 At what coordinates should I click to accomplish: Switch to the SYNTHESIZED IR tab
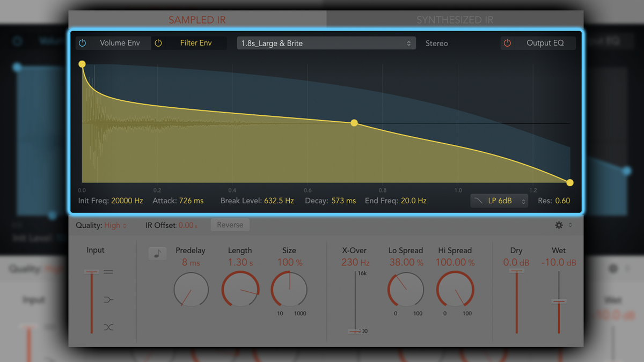click(x=455, y=19)
